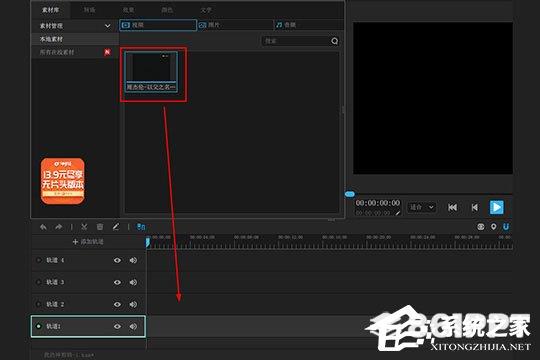Select the radio circle of 轨道 2
540x360 pixels.
coord(39,304)
